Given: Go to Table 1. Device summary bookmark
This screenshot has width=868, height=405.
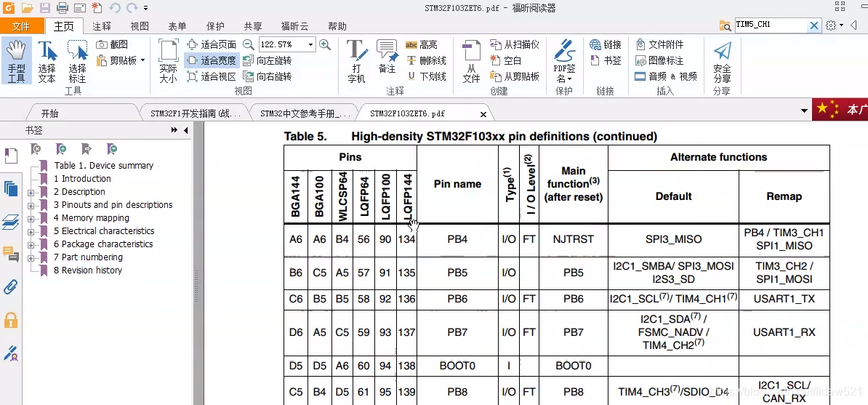Looking at the screenshot, I should (103, 166).
